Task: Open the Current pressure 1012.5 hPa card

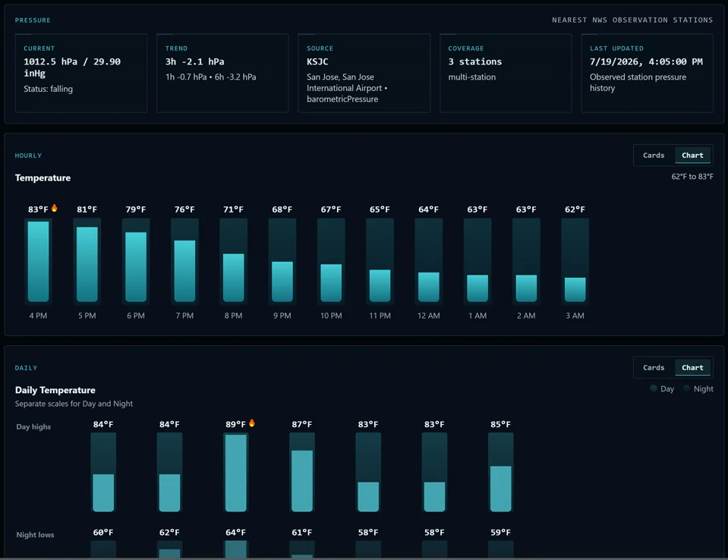Action: click(x=81, y=73)
